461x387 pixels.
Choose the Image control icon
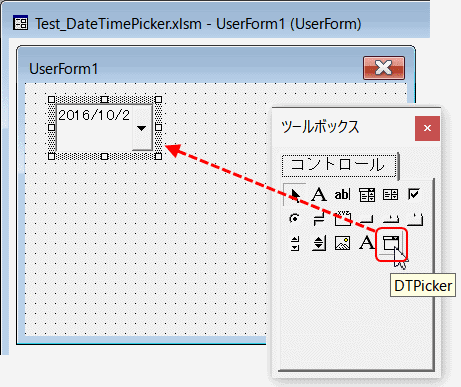[342, 243]
